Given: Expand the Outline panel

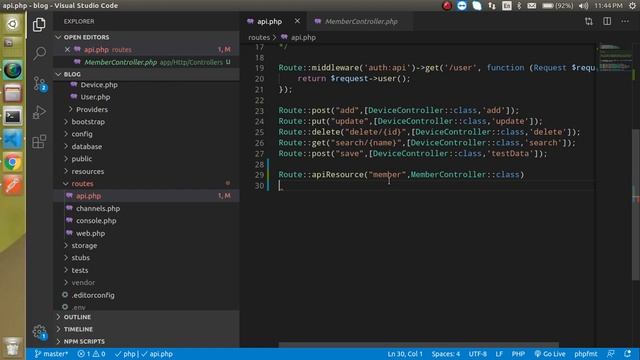Looking at the screenshot, I should pos(147,317).
